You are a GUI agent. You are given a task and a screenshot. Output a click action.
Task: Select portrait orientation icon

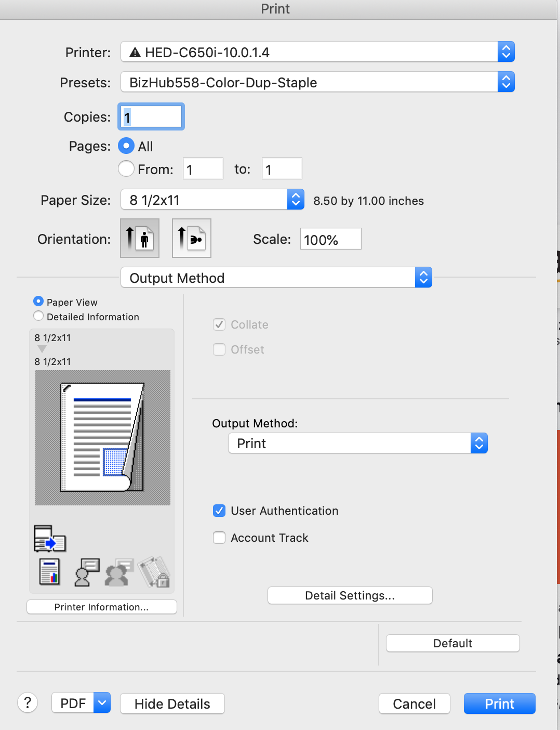pos(140,238)
